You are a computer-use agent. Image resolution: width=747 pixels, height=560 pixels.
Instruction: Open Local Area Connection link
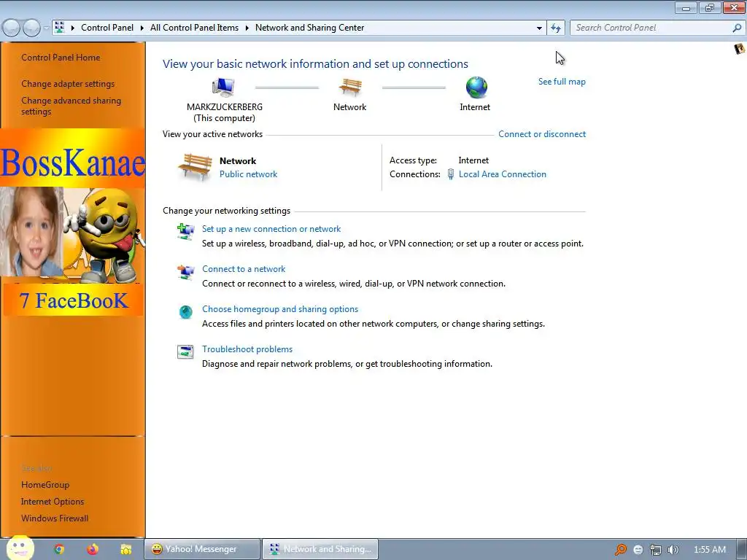pos(502,174)
